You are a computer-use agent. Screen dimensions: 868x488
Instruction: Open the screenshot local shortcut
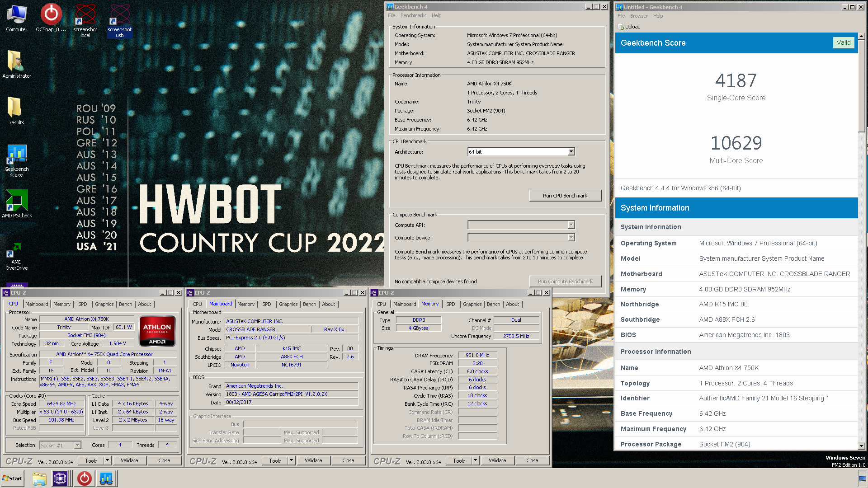tap(85, 21)
